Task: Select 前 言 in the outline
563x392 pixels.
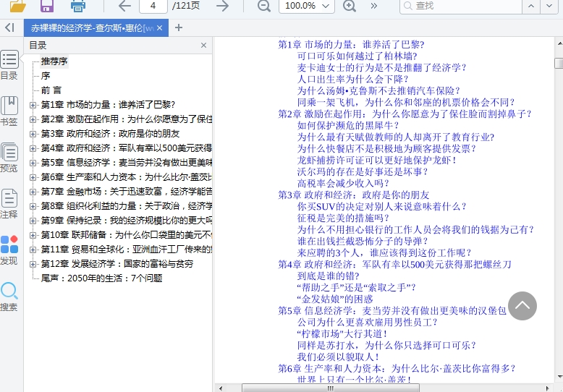Action: pos(51,90)
